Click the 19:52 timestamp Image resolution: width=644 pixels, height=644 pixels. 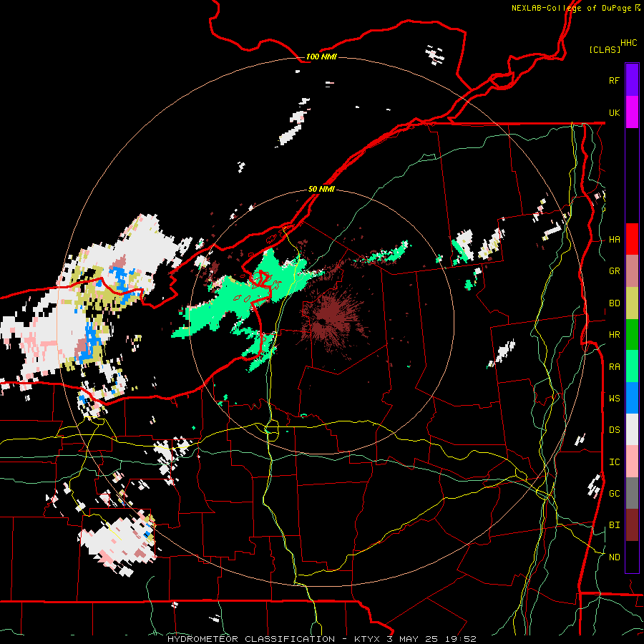462,639
